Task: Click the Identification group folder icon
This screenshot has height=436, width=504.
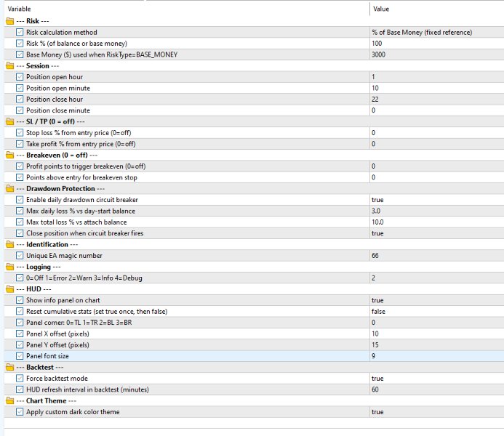Action: [x=9, y=244]
